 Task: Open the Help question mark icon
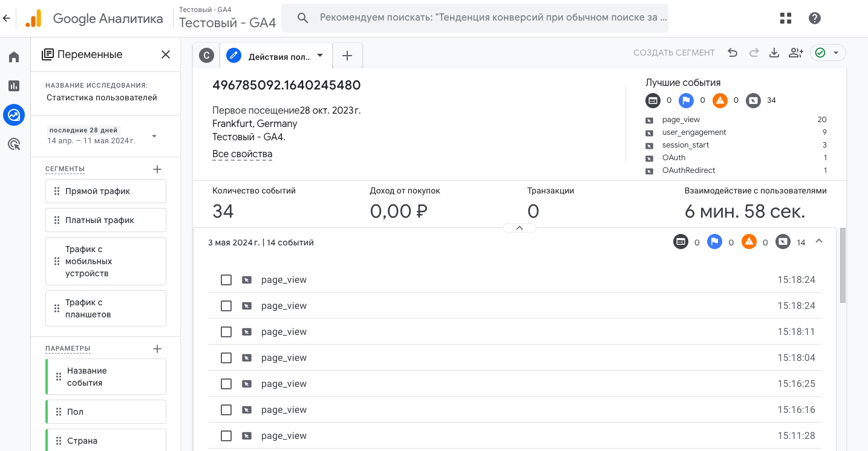coord(815,18)
